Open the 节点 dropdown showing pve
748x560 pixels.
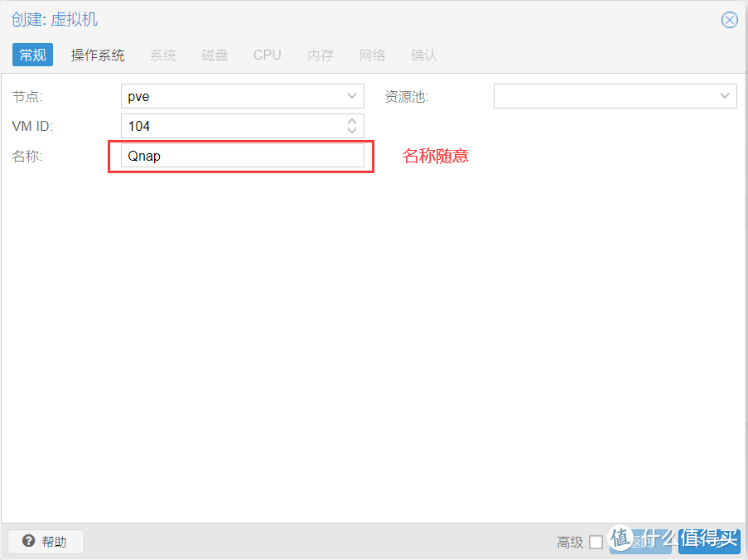240,96
